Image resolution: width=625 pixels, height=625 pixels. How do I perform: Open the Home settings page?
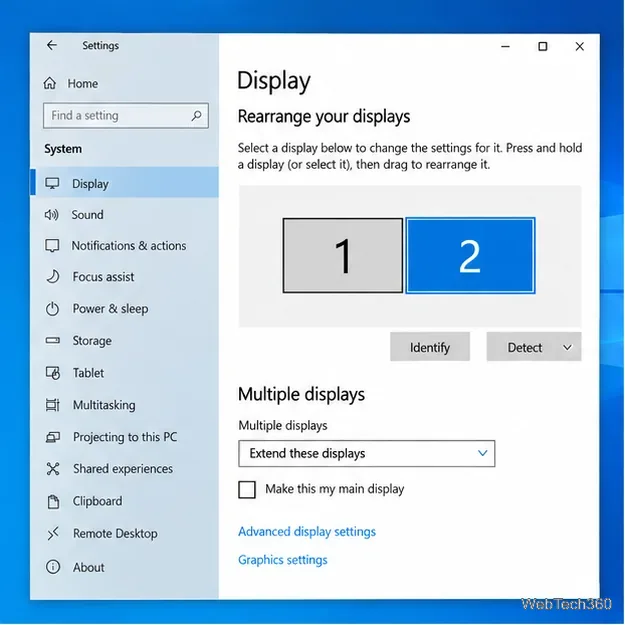pos(83,84)
